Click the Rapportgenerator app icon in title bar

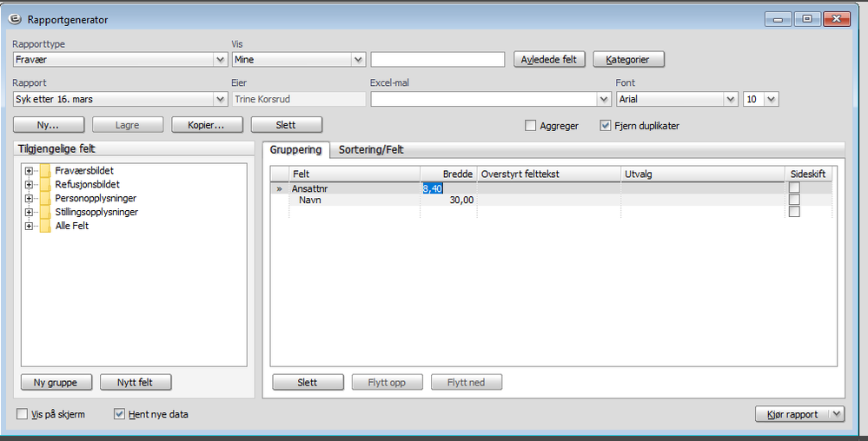(x=15, y=19)
